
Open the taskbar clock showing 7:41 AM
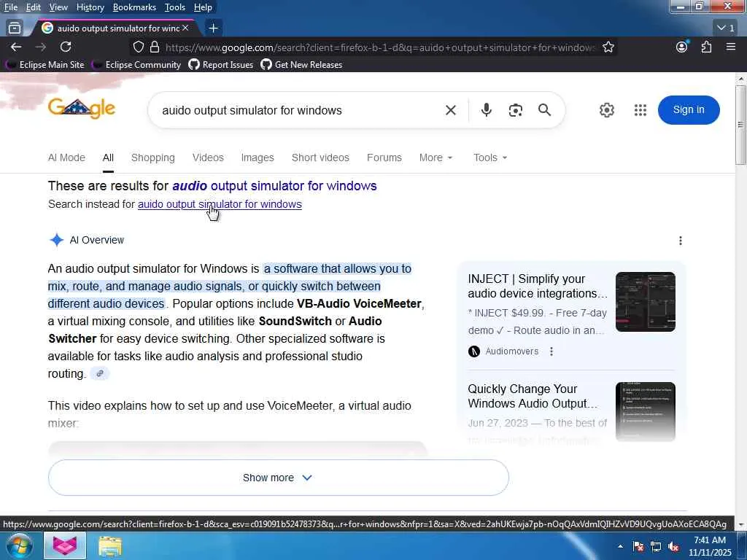pos(710,546)
